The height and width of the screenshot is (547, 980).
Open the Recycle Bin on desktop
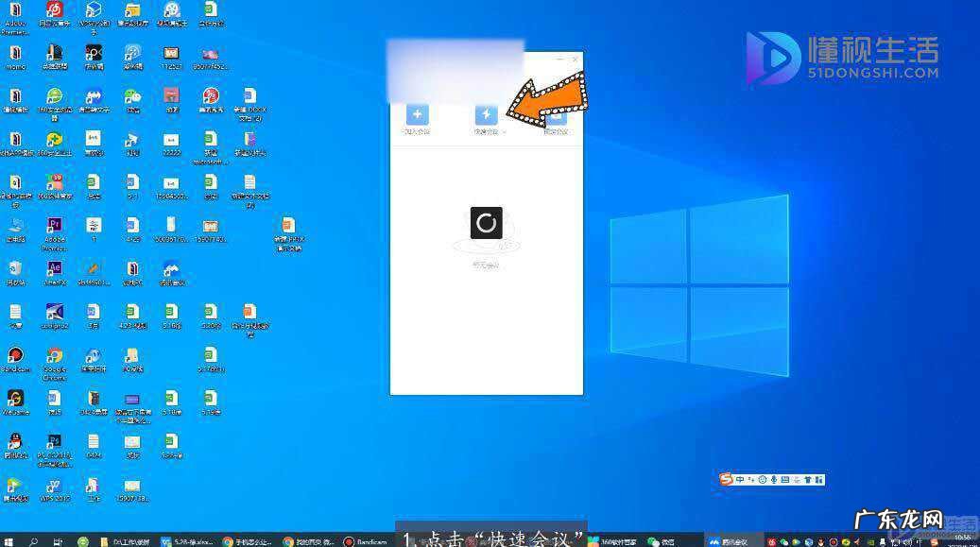(15, 269)
